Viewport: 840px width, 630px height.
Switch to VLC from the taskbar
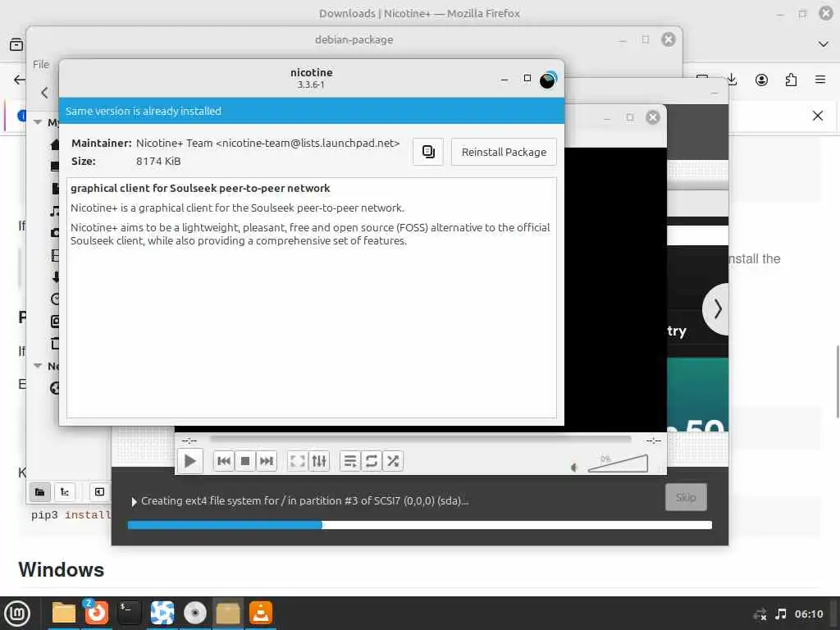click(x=261, y=614)
